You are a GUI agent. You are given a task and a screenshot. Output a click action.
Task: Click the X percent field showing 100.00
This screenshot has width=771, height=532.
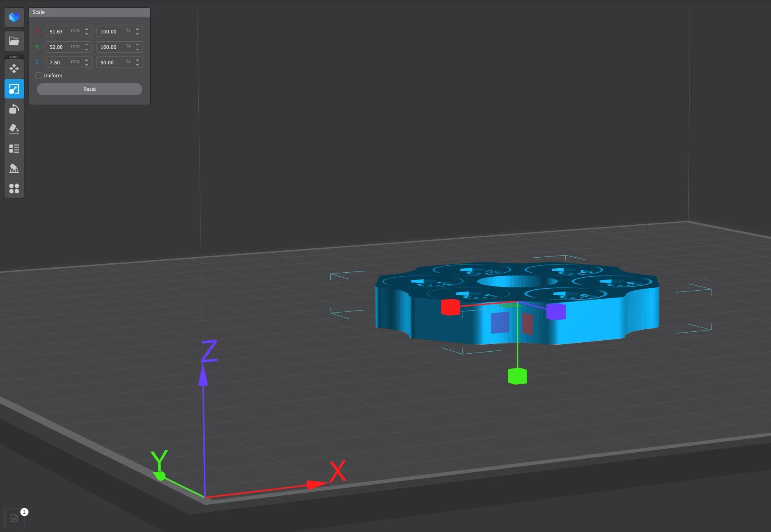[x=110, y=31]
